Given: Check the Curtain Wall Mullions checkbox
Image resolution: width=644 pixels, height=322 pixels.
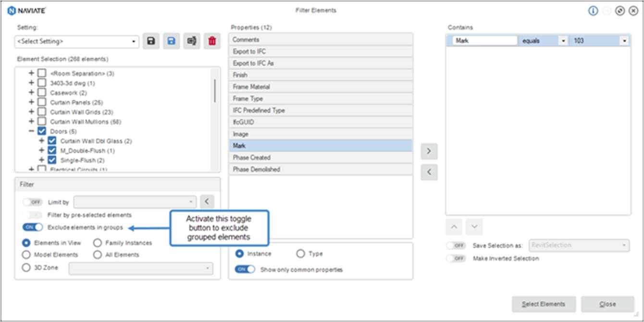Looking at the screenshot, I should pyautogui.click(x=42, y=121).
